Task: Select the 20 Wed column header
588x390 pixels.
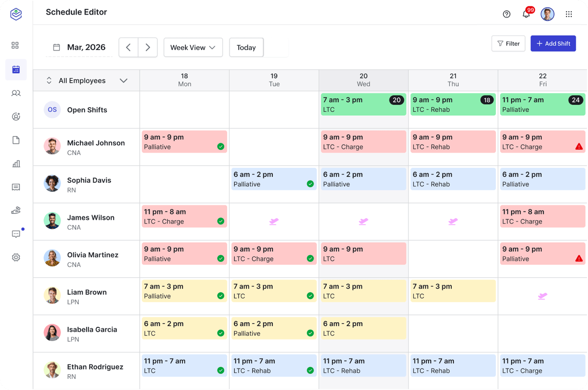Action: click(364, 80)
